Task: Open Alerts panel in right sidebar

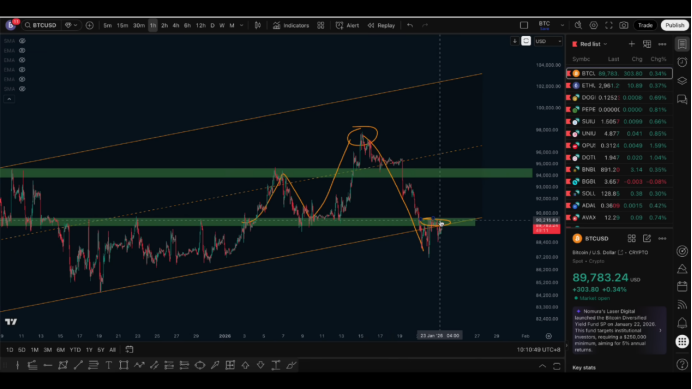Action: (x=682, y=62)
